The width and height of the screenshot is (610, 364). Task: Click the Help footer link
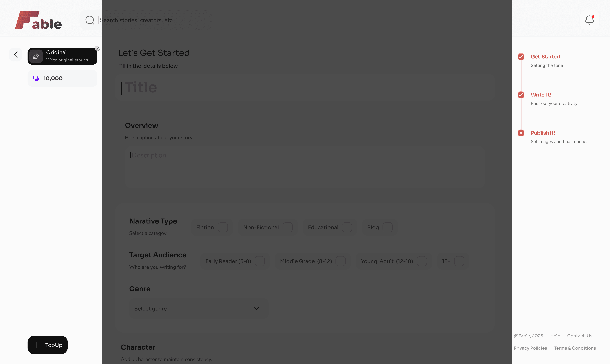pos(555,336)
